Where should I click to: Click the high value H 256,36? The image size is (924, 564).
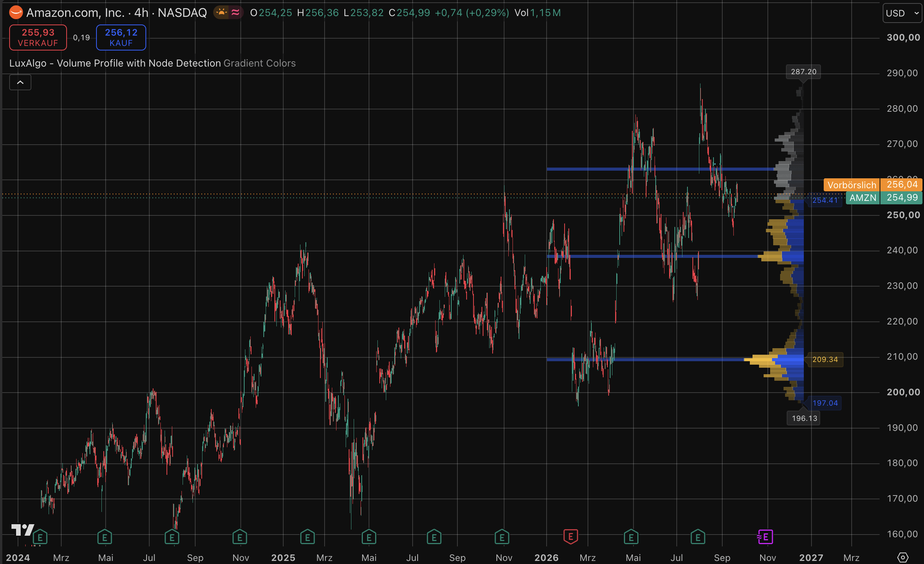(x=318, y=13)
